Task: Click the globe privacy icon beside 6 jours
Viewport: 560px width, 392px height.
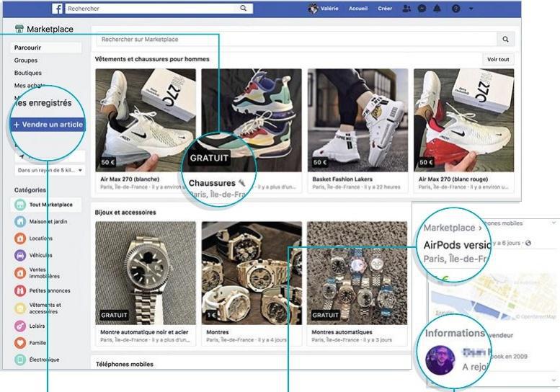Action: pos(528,243)
